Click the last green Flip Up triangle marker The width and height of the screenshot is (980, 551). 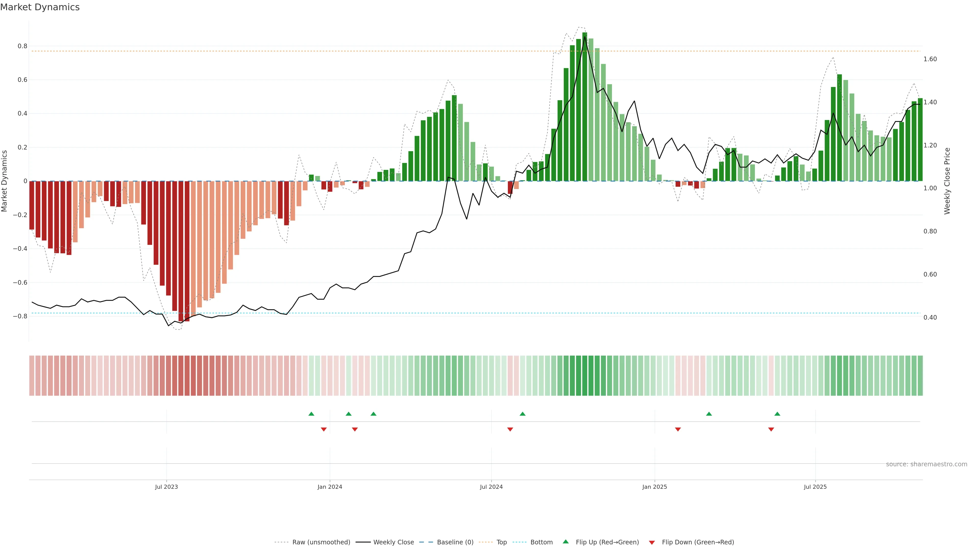click(777, 414)
